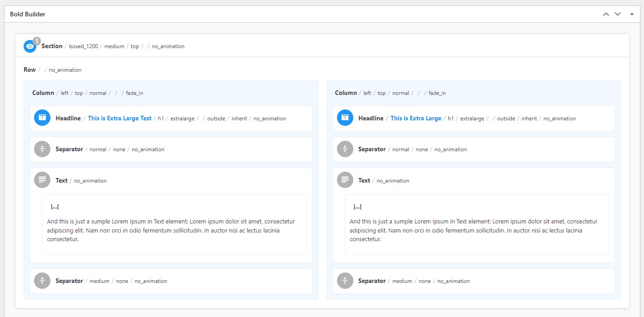644x317 pixels.
Task: Click the Bold Builder panel title
Action: coord(28,14)
